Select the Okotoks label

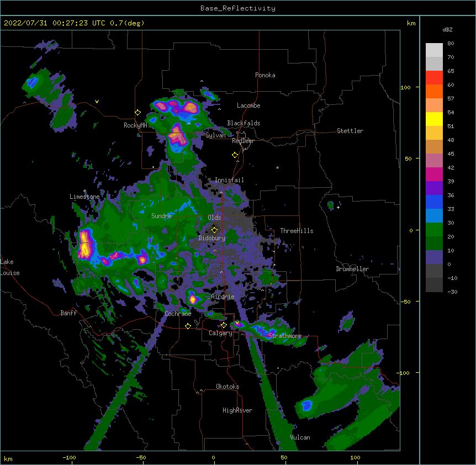[228, 387]
